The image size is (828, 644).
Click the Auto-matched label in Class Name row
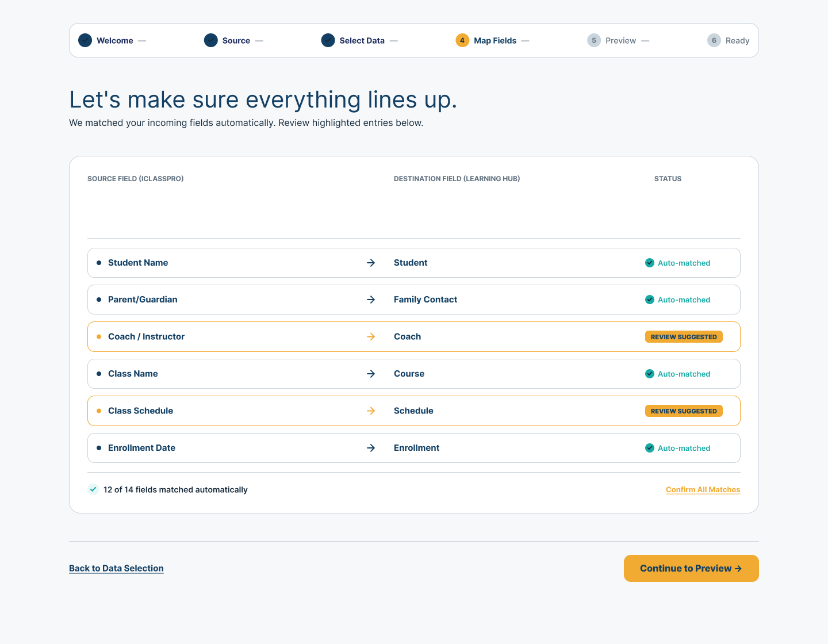point(684,374)
